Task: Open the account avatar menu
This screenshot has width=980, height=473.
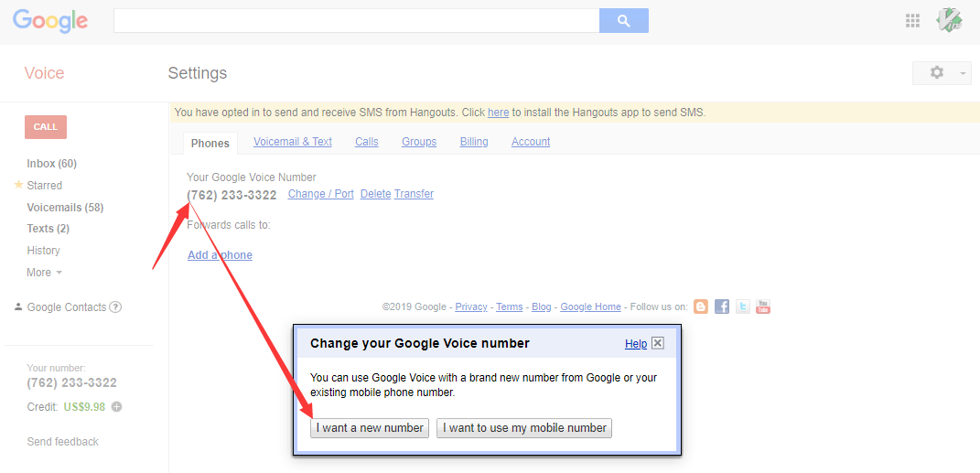Action: (x=949, y=21)
